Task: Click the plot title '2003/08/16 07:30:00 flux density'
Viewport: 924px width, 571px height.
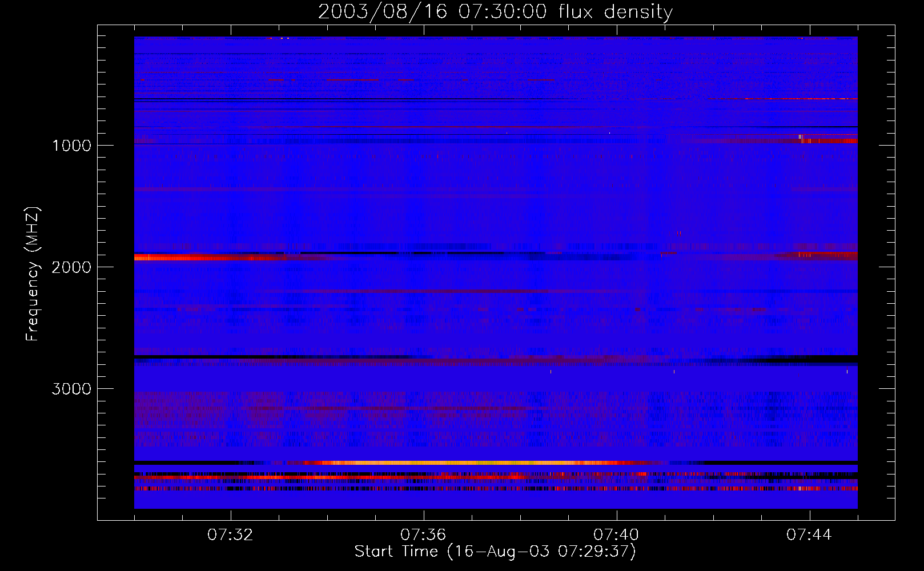Action: point(495,11)
